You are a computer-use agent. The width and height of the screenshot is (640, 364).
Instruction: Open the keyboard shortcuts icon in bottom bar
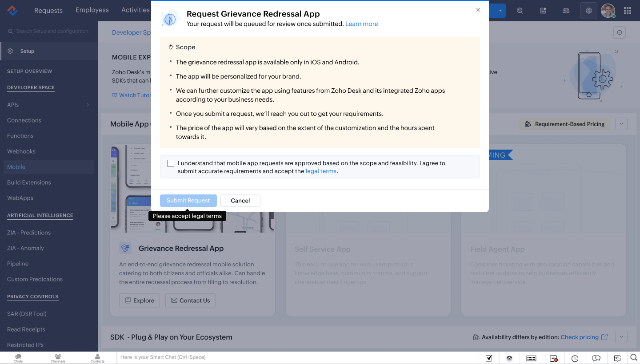point(531,358)
